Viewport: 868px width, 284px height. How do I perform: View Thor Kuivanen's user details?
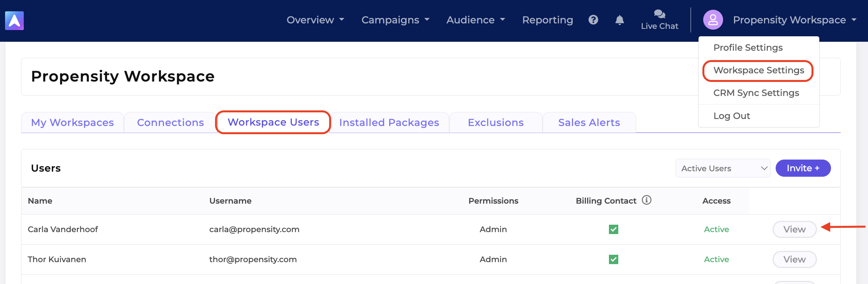click(794, 259)
